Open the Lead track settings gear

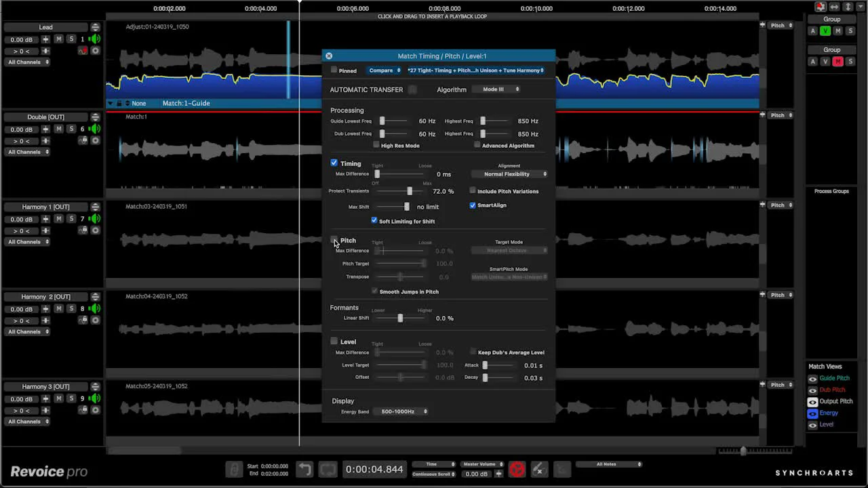pos(96,51)
